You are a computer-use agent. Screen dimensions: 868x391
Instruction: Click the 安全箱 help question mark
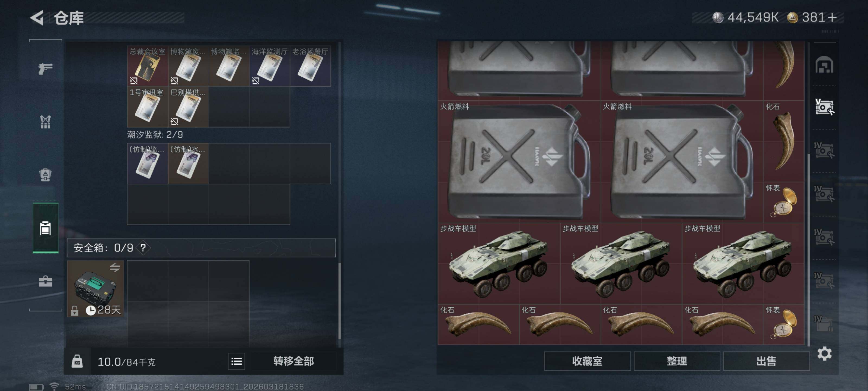143,248
